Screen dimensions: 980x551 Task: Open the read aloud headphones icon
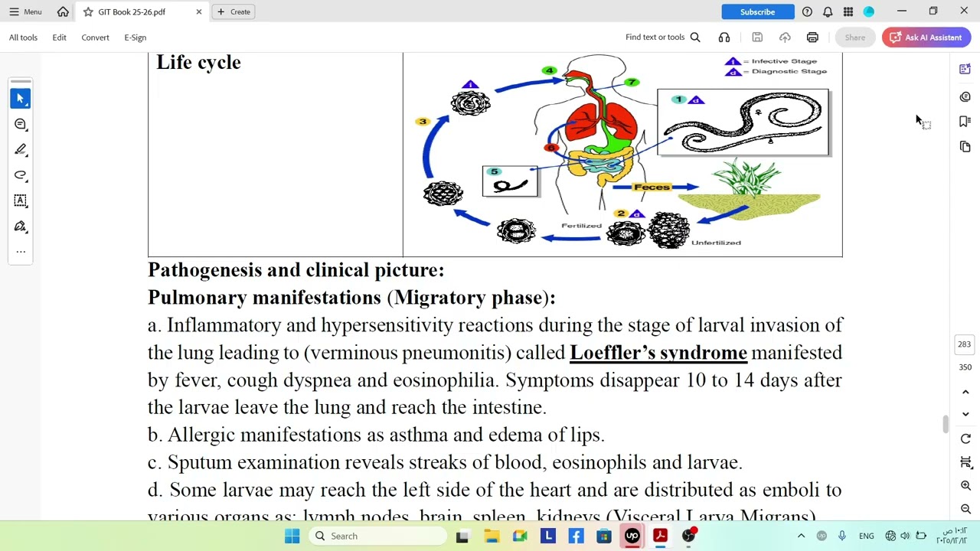pyautogui.click(x=724, y=37)
